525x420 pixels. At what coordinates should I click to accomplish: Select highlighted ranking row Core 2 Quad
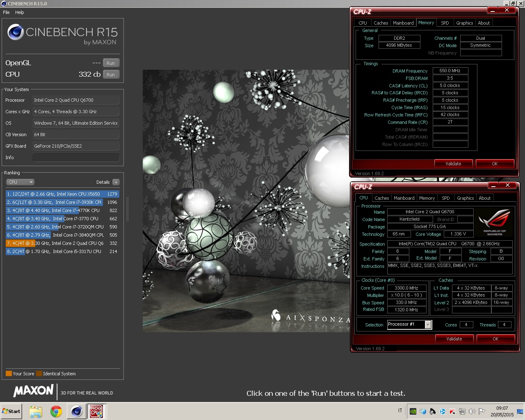(62, 243)
